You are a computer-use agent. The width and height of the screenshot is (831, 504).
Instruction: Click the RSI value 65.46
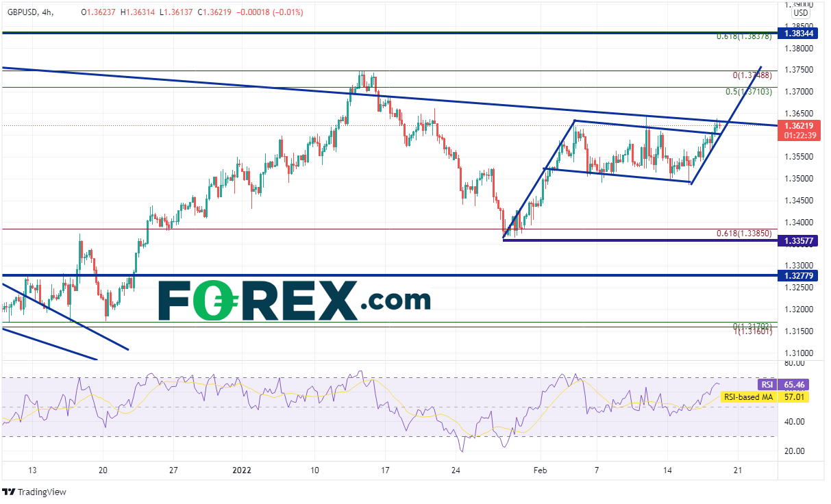[795, 385]
